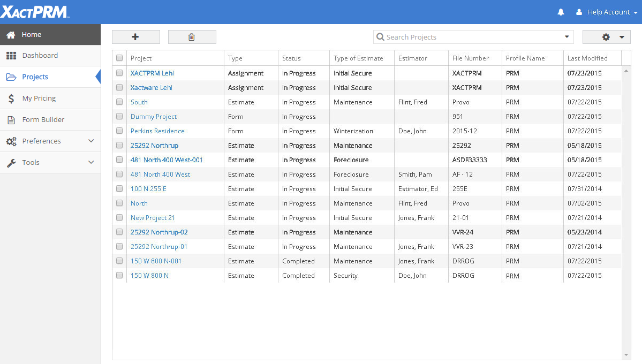Click the Dashboard grid icon

point(11,56)
